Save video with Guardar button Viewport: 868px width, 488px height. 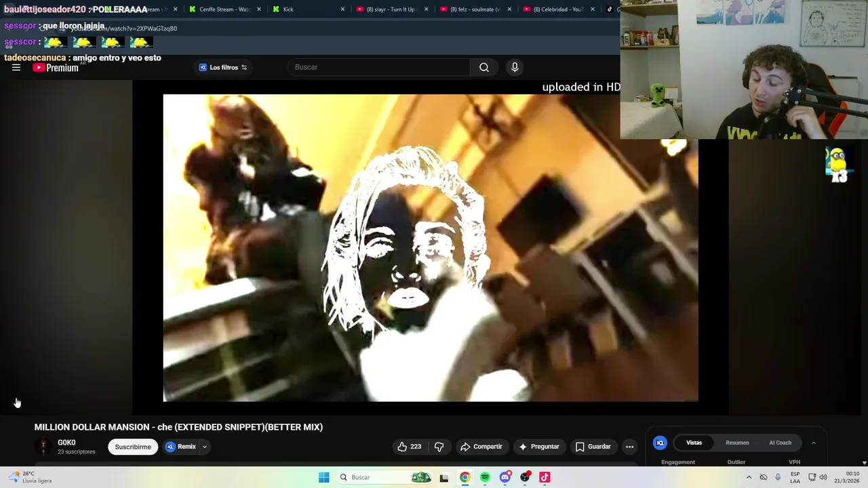coord(593,447)
